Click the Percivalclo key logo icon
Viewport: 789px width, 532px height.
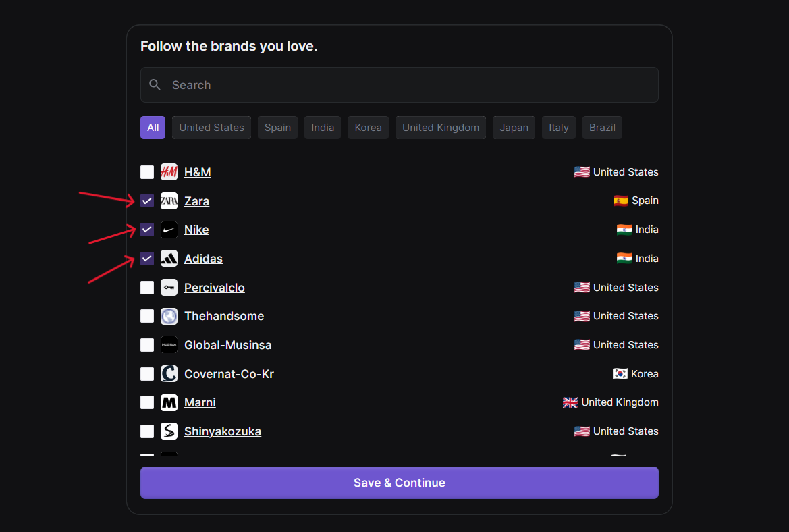pos(169,288)
